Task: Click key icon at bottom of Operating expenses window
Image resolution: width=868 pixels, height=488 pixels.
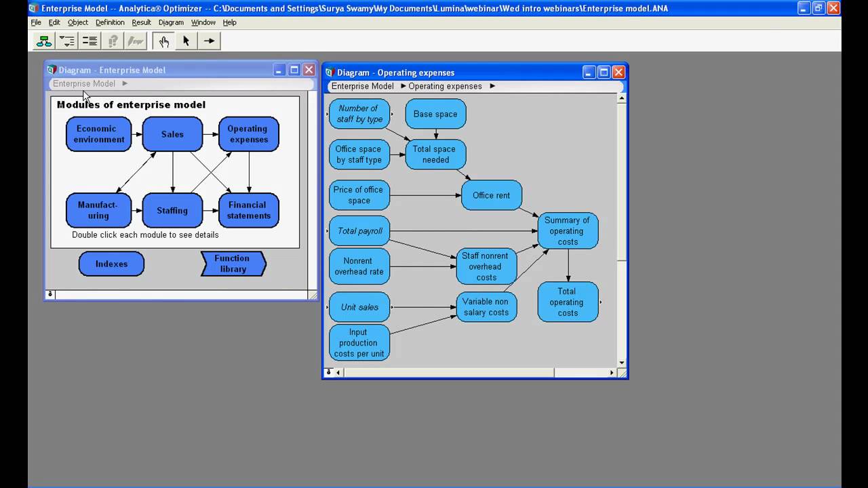Action: click(x=329, y=372)
